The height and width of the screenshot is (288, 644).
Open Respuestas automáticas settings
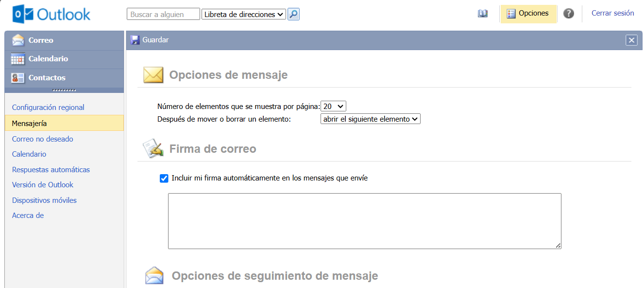pyautogui.click(x=51, y=170)
